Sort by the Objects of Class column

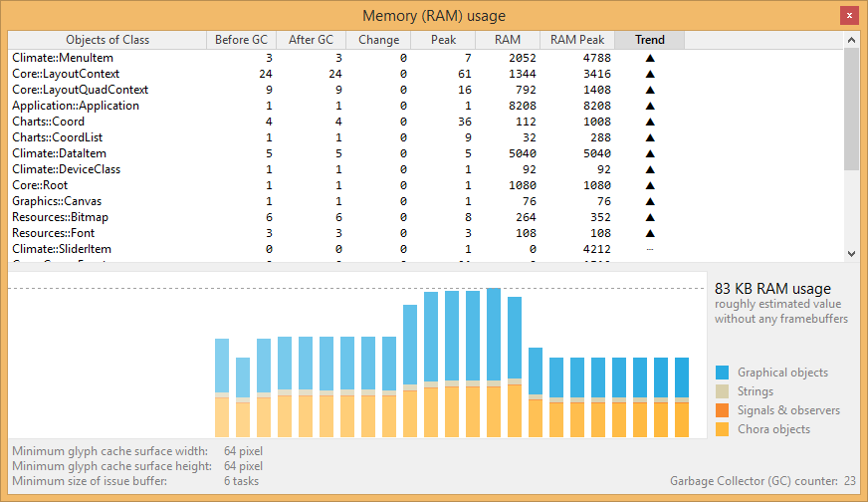click(108, 40)
